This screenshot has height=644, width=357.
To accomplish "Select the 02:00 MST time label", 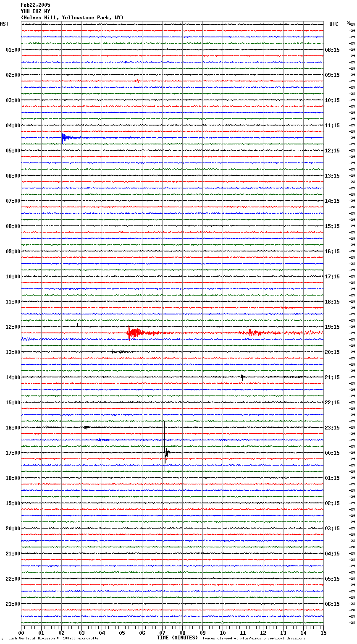I will click(x=13, y=75).
